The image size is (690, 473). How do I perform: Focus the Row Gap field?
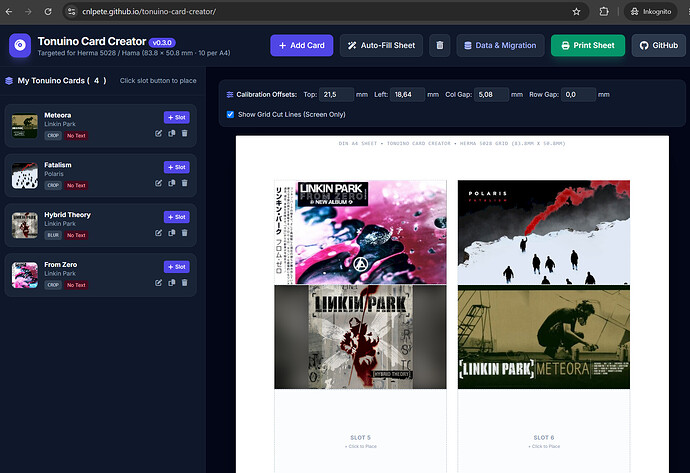click(x=578, y=95)
